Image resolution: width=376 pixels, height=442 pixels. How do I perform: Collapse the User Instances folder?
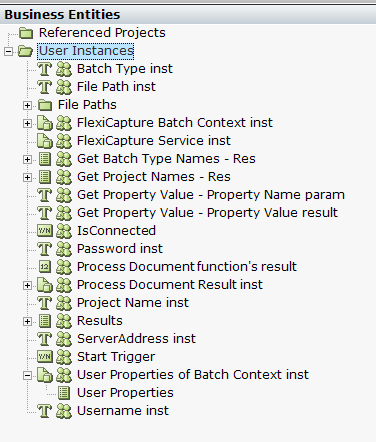tap(8, 51)
